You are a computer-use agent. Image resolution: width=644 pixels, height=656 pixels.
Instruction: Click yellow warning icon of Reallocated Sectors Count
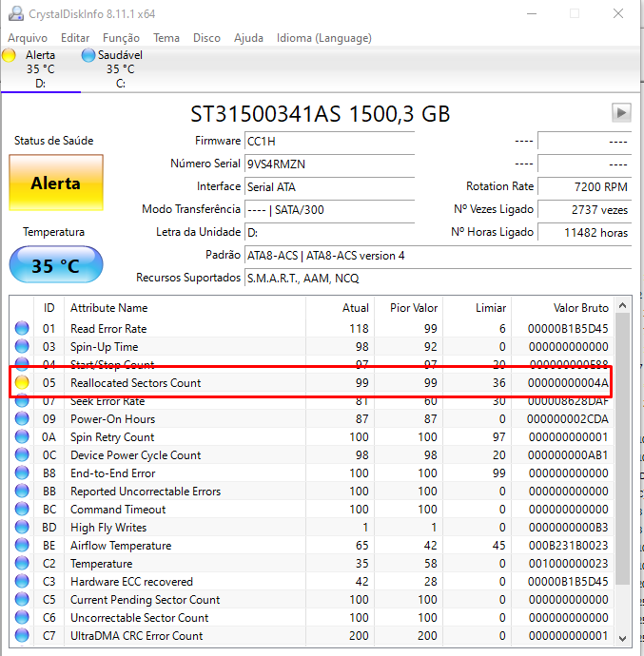[22, 382]
